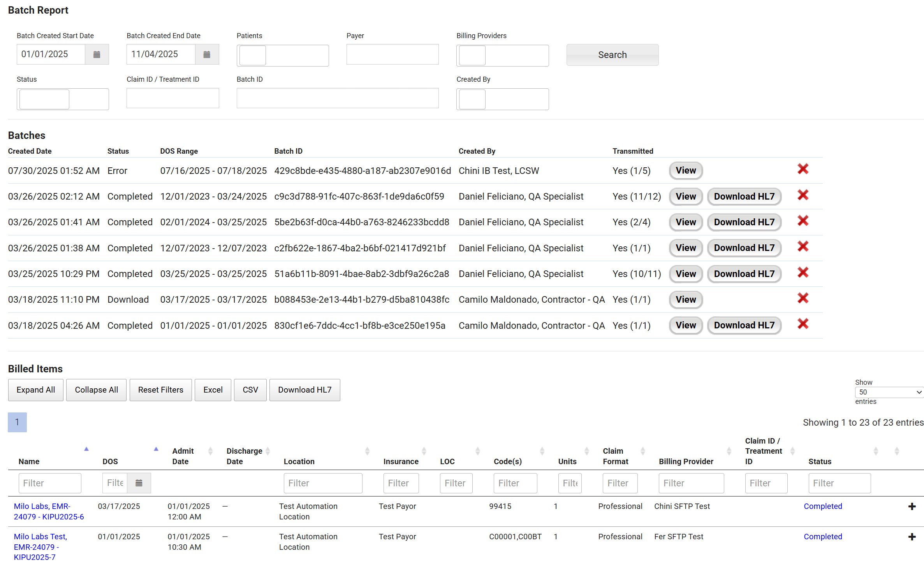Export billed items to Excel
The height and width of the screenshot is (563, 924).
[x=213, y=390]
